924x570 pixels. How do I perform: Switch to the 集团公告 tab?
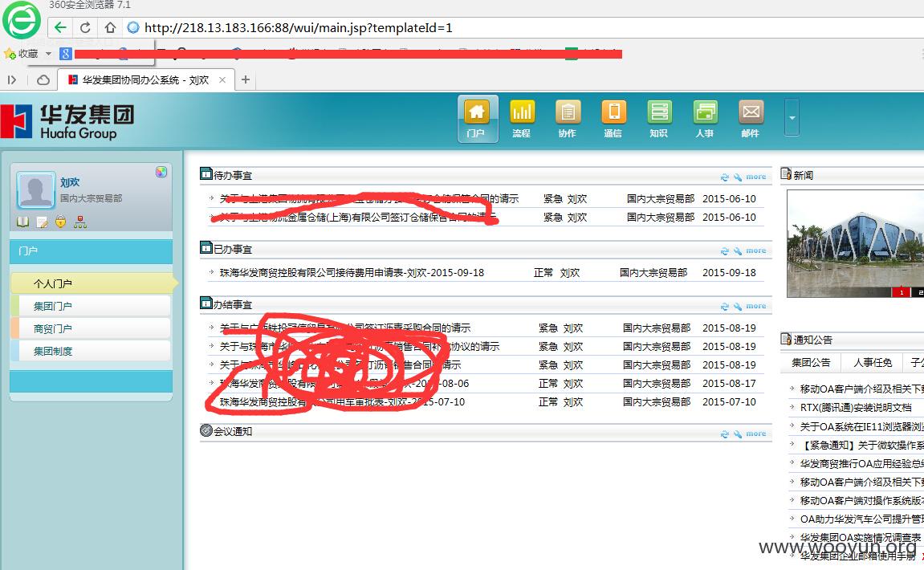[811, 363]
